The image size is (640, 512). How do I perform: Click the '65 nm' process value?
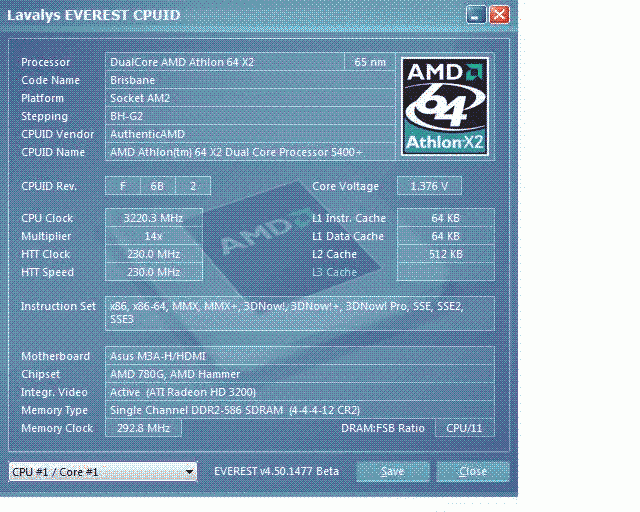[370, 62]
